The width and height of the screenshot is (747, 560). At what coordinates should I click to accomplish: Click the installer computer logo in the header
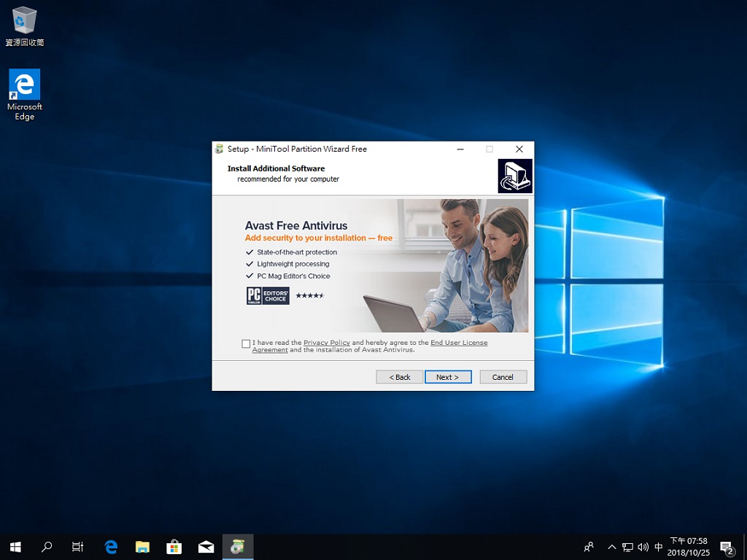pyautogui.click(x=515, y=176)
